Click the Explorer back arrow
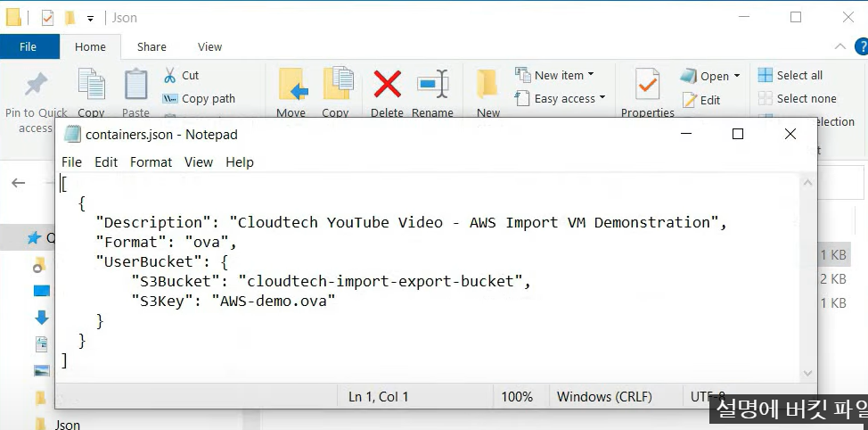 18,183
